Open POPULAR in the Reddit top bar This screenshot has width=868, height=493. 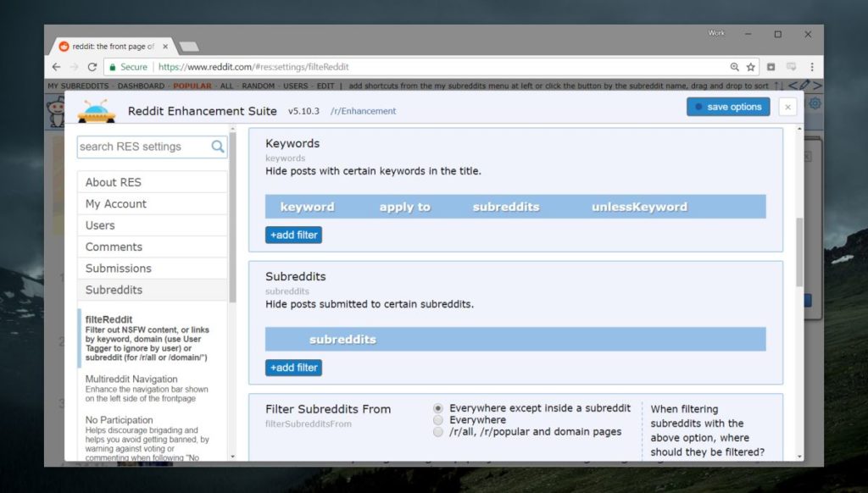point(192,86)
